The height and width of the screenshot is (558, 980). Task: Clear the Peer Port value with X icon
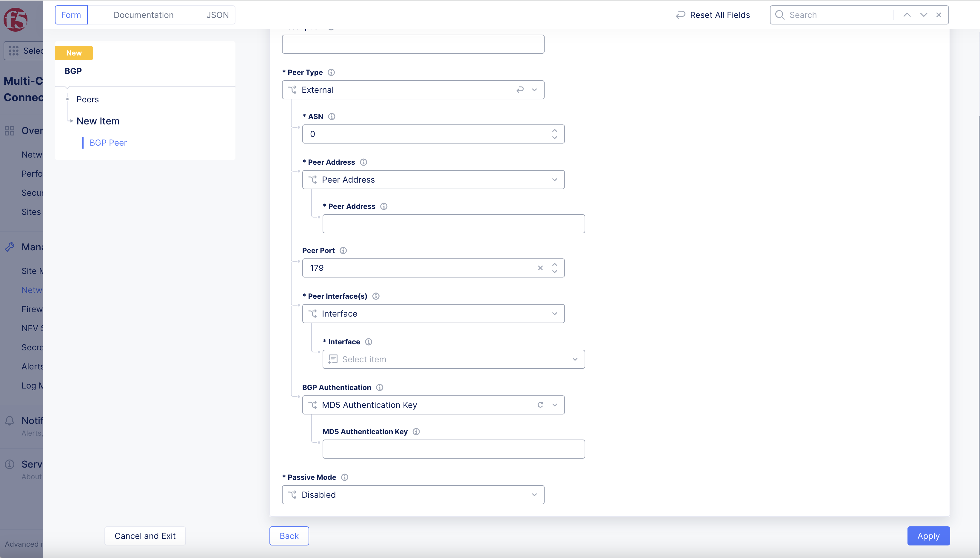540,268
